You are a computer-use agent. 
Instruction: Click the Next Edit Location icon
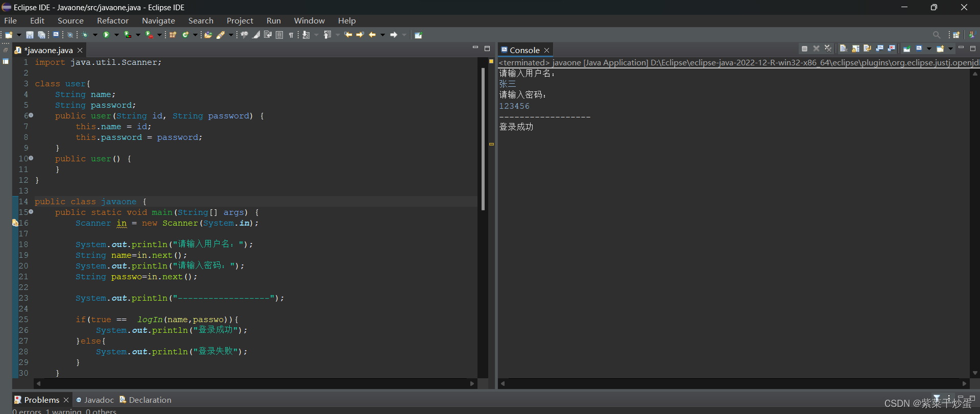coord(360,35)
